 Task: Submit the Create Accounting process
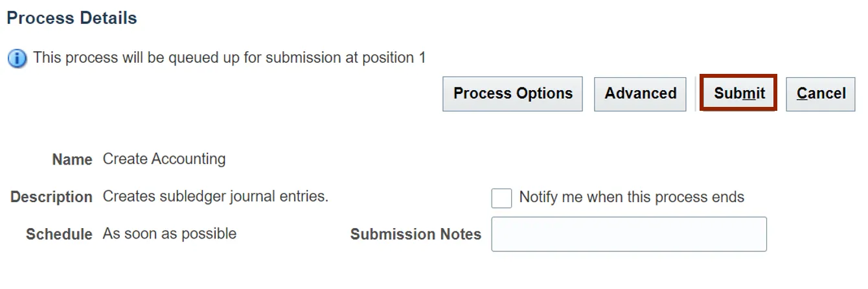tap(739, 94)
